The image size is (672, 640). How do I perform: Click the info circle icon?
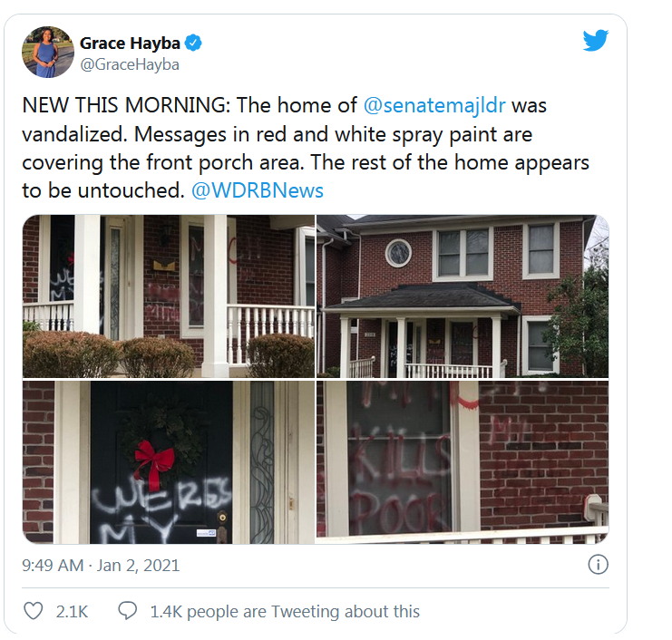click(598, 565)
